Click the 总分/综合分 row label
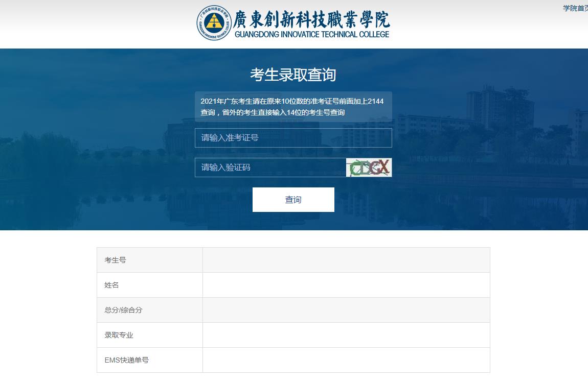 123,310
